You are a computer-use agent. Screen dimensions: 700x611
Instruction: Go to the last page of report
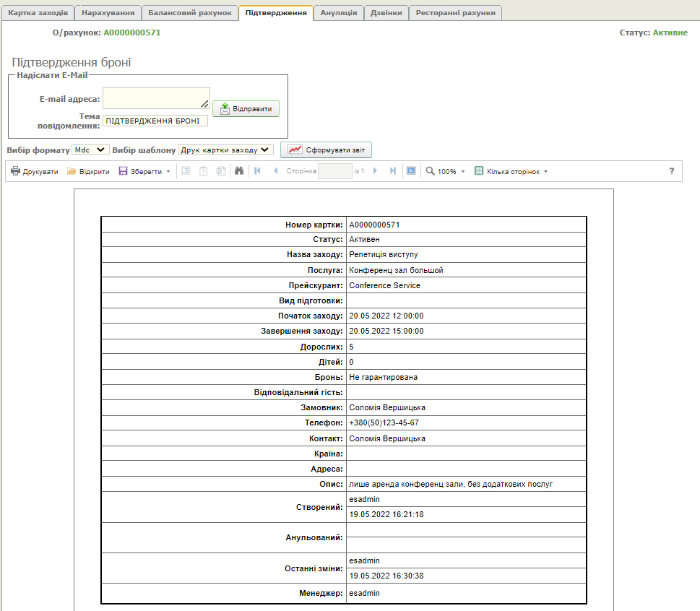coord(392,171)
